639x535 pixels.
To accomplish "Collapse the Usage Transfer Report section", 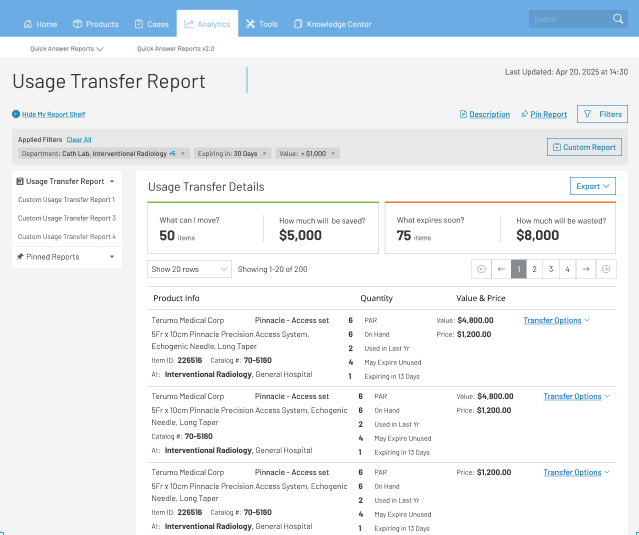I will point(112,181).
